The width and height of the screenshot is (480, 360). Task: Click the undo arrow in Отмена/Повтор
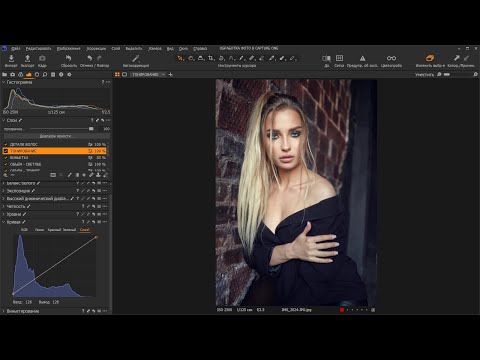(x=89, y=58)
